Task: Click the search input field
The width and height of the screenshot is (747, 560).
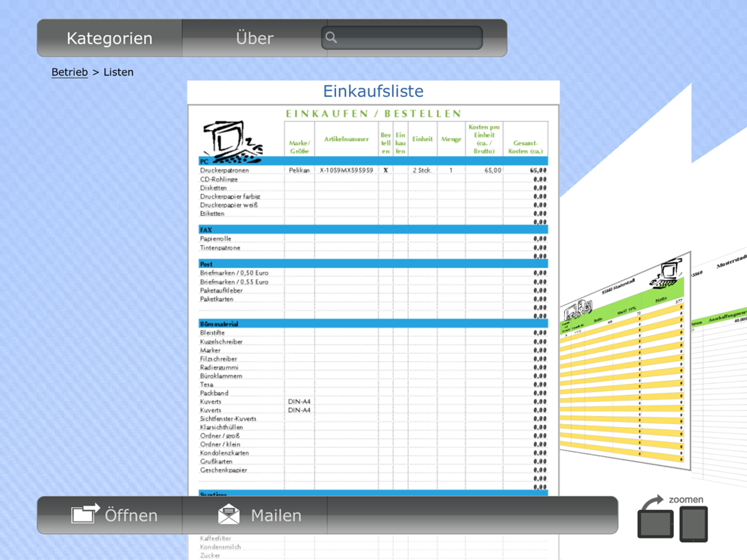Action: tap(402, 37)
